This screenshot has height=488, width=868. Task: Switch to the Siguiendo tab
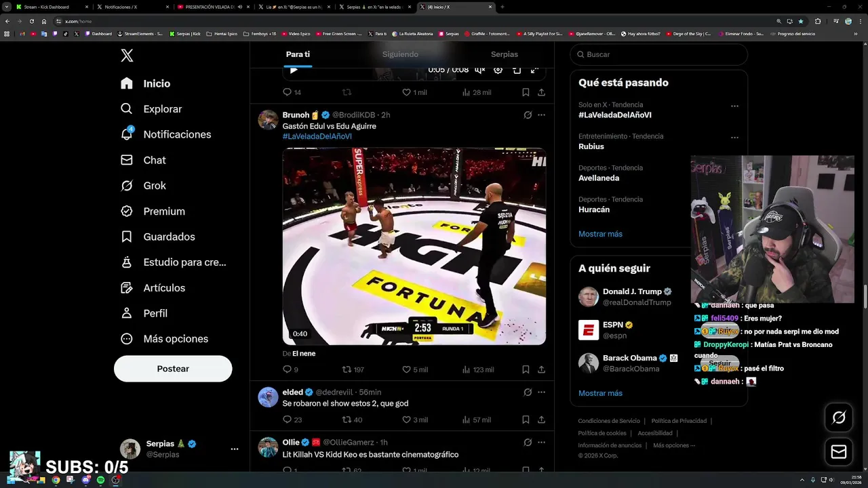click(x=400, y=54)
